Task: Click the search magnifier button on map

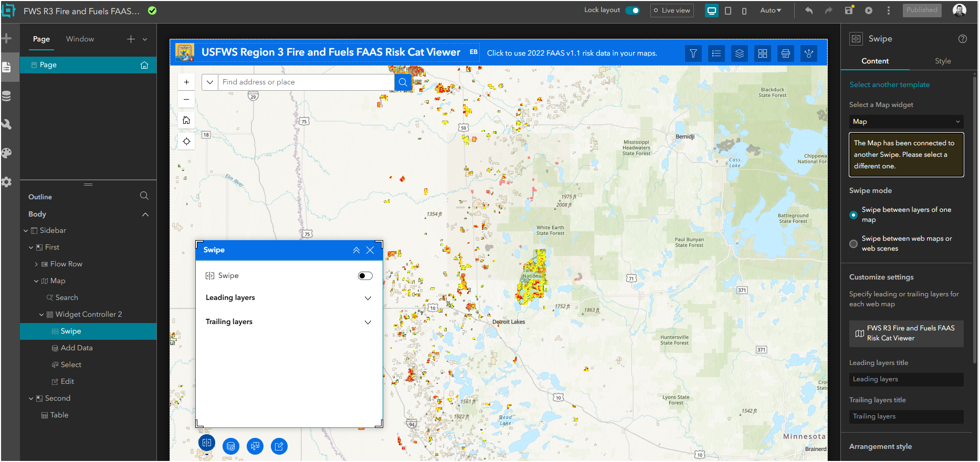Action: [403, 82]
